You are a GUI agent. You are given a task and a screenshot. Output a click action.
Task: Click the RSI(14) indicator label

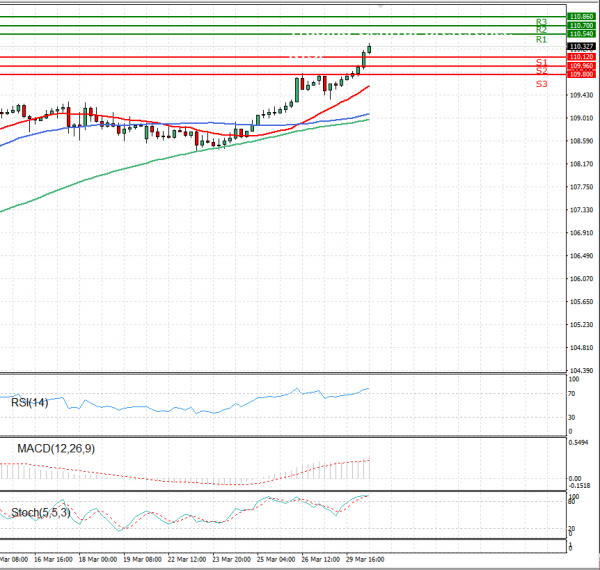pos(30,403)
